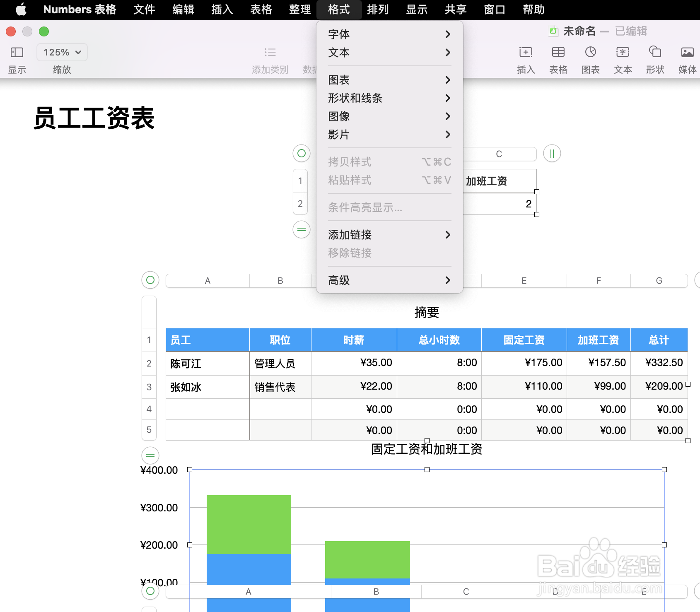Open the 125% zoom dropdown

point(61,52)
